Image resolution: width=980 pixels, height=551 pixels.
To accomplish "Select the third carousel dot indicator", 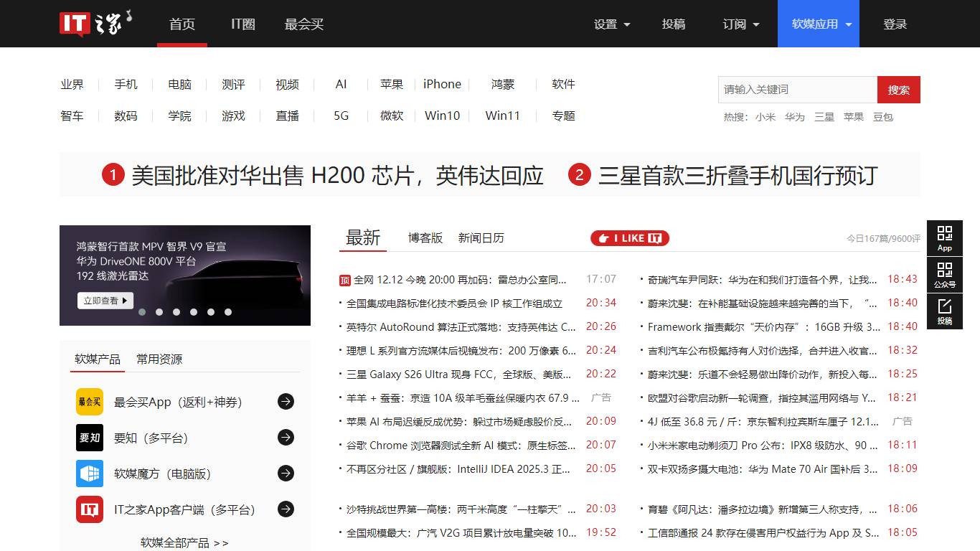I will [x=176, y=312].
